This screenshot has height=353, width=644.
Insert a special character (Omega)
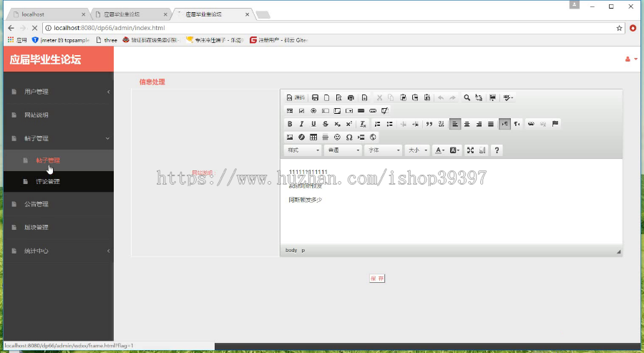(x=349, y=137)
